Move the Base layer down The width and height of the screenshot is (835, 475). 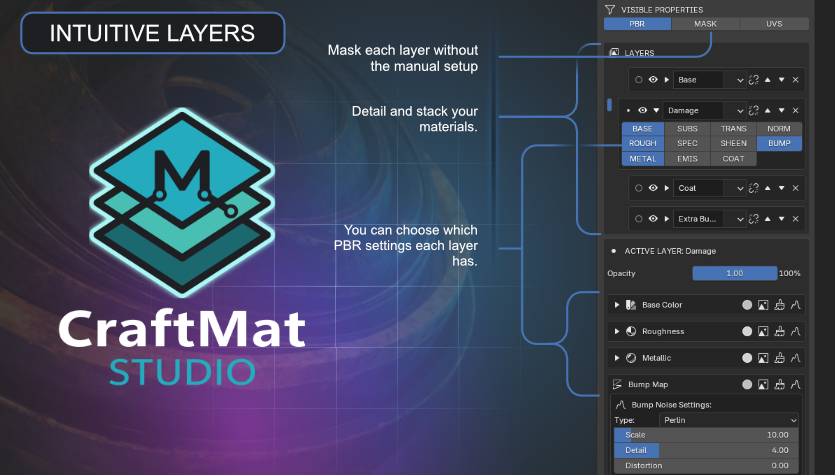click(x=781, y=80)
